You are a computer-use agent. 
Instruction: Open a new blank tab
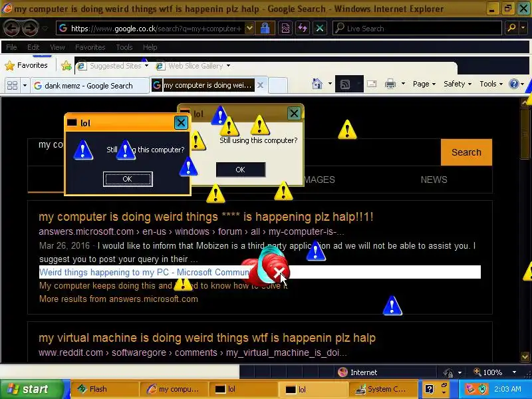point(278,85)
